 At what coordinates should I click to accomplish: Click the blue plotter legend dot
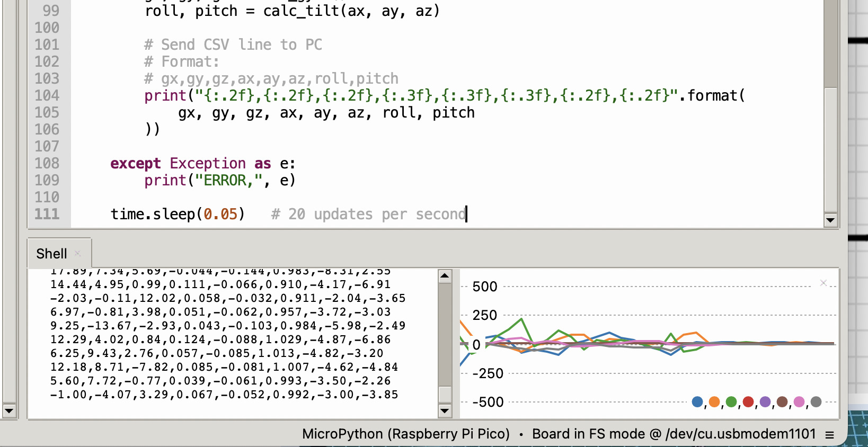pos(697,402)
